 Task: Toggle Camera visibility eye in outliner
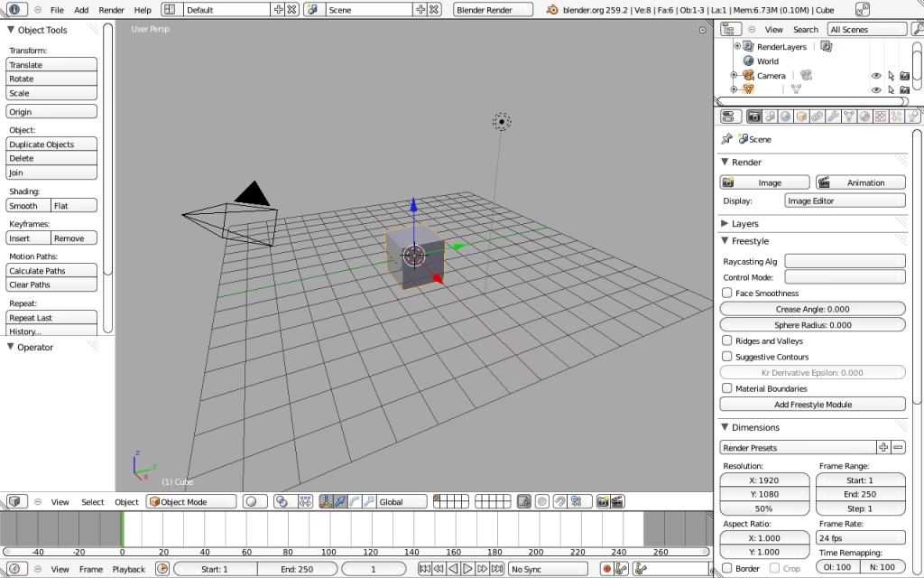[875, 76]
